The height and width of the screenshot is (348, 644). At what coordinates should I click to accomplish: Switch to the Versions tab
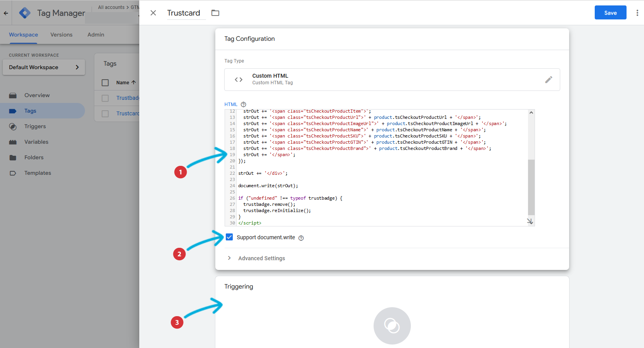61,35
